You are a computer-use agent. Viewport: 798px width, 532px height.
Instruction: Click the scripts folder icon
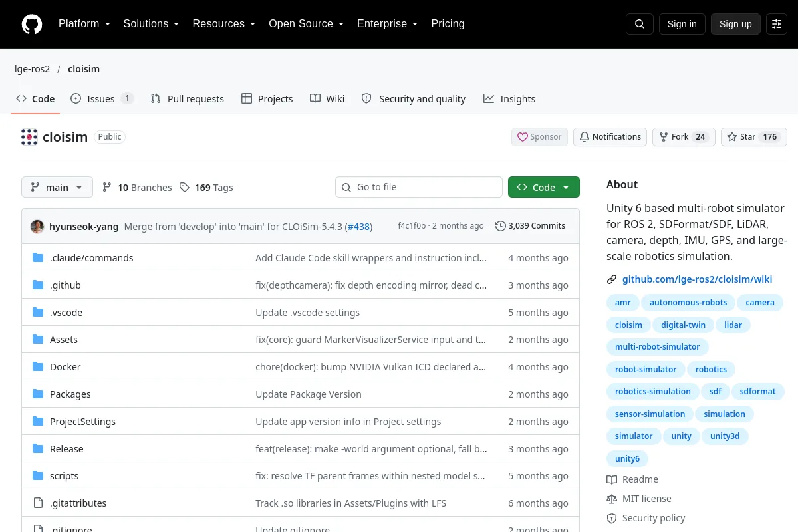pos(38,476)
